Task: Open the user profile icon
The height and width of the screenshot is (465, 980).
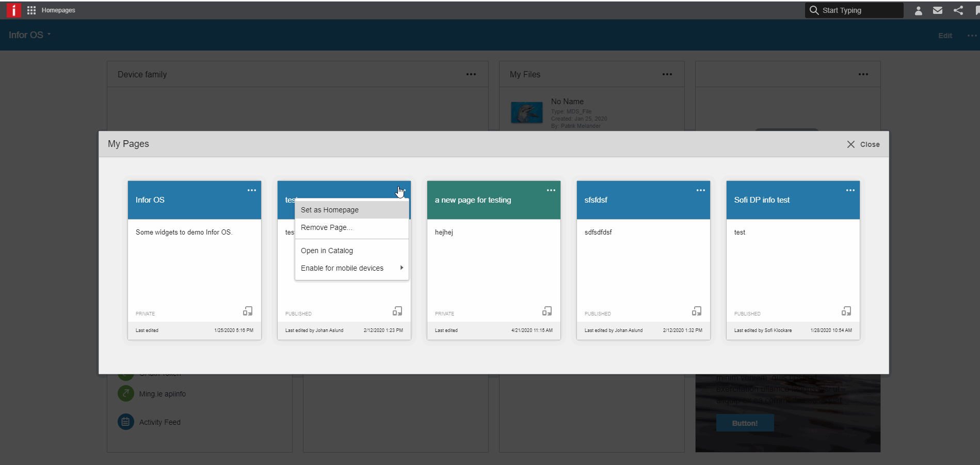Action: point(918,10)
